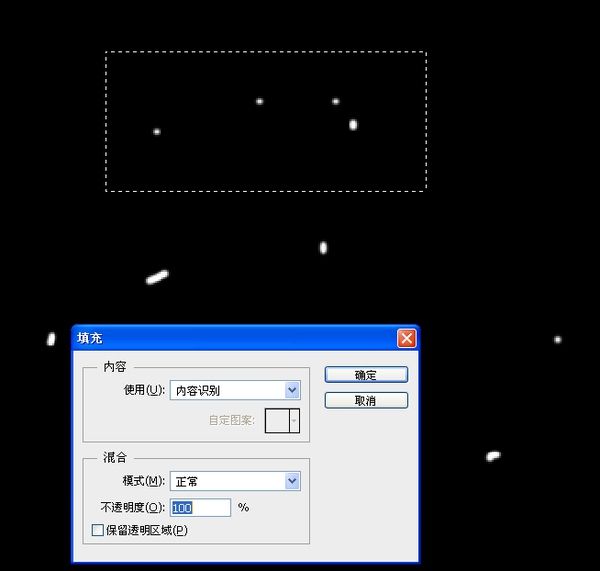The height and width of the screenshot is (571, 600).
Task: Click the 自定图案 pattern preview swatch
Action: [277, 421]
